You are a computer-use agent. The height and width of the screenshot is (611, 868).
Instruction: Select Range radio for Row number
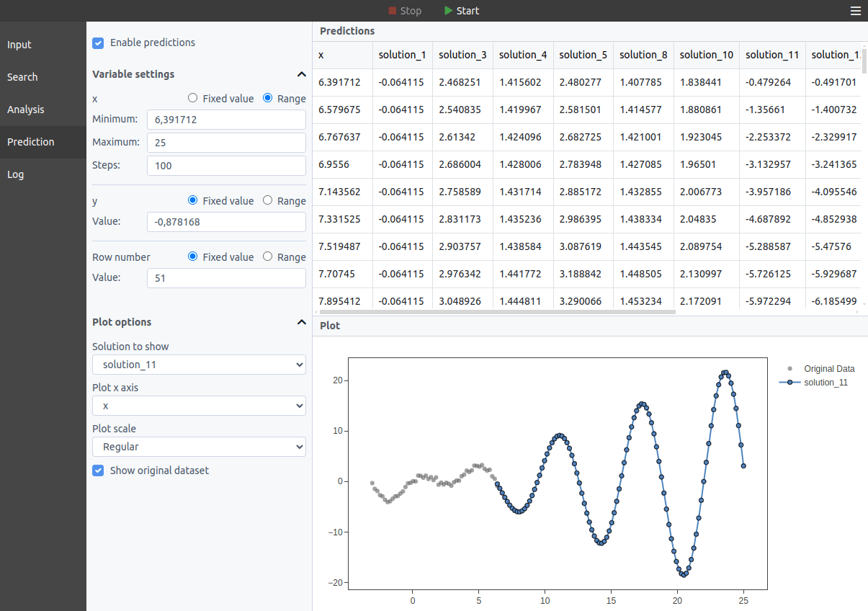(x=268, y=257)
